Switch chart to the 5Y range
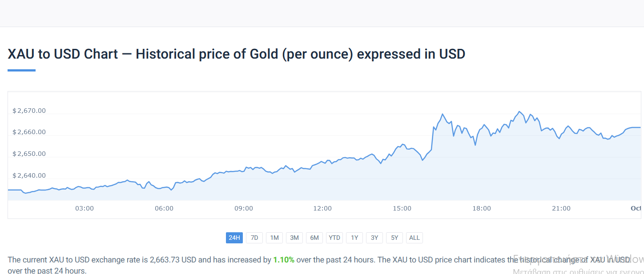 click(x=394, y=238)
